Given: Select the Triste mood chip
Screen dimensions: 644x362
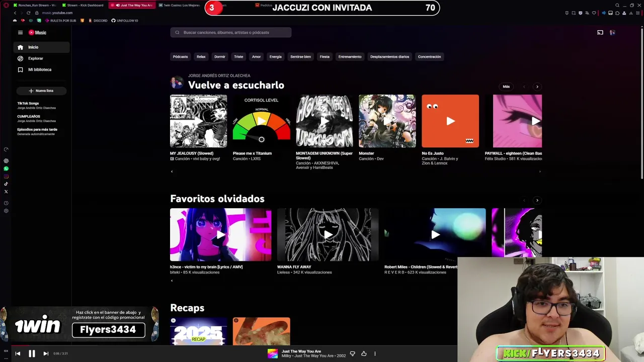Looking at the screenshot, I should [238, 57].
